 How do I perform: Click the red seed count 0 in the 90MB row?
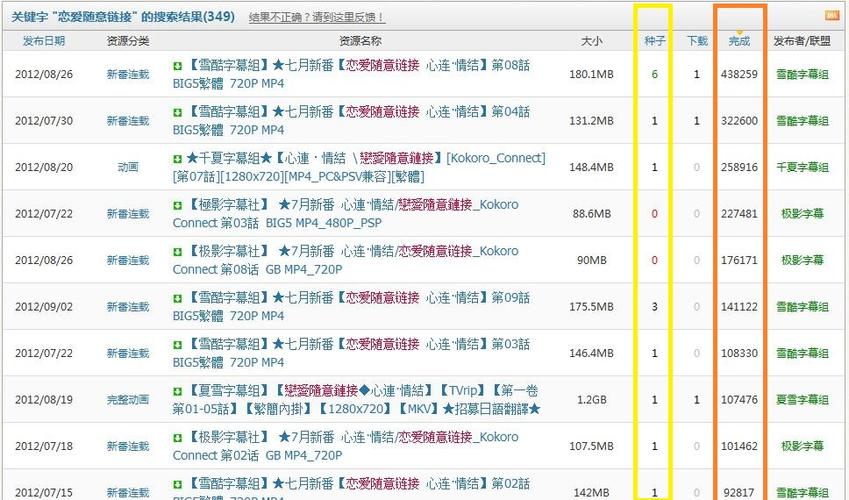point(655,261)
